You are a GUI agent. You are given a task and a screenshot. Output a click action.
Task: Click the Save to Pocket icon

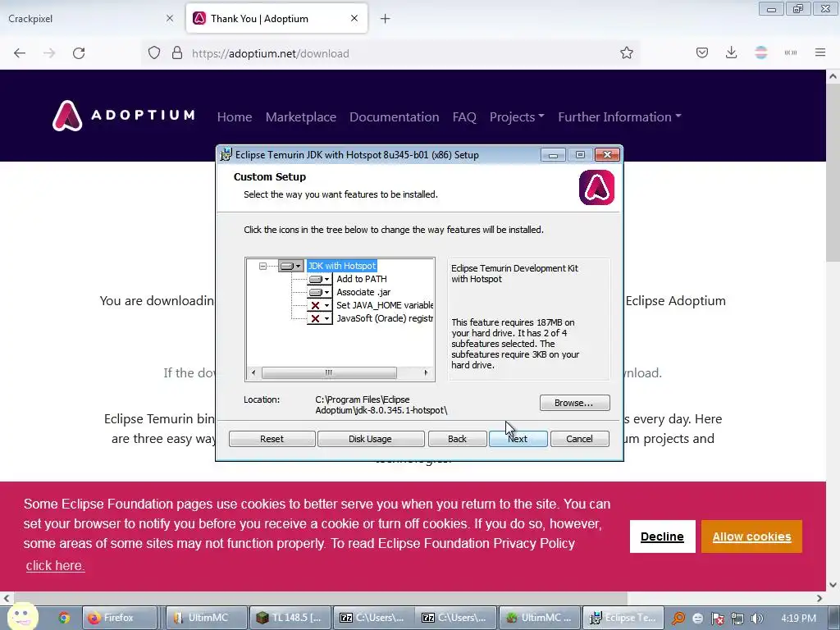702,53
